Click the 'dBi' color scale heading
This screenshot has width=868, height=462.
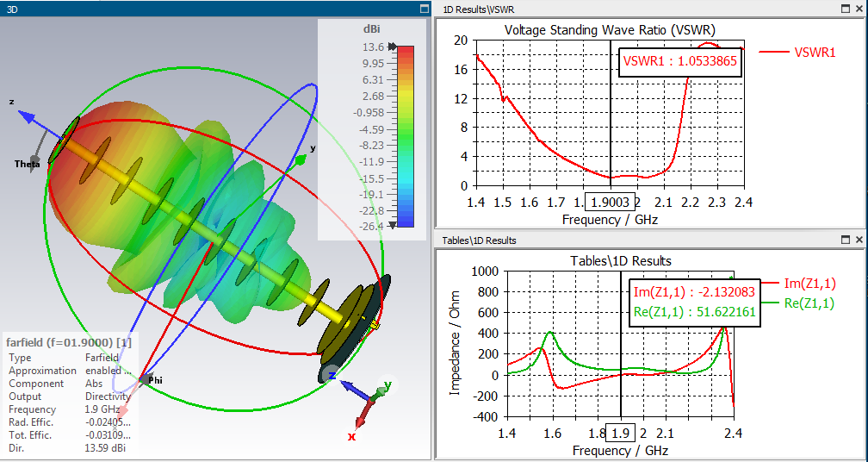coord(371,28)
